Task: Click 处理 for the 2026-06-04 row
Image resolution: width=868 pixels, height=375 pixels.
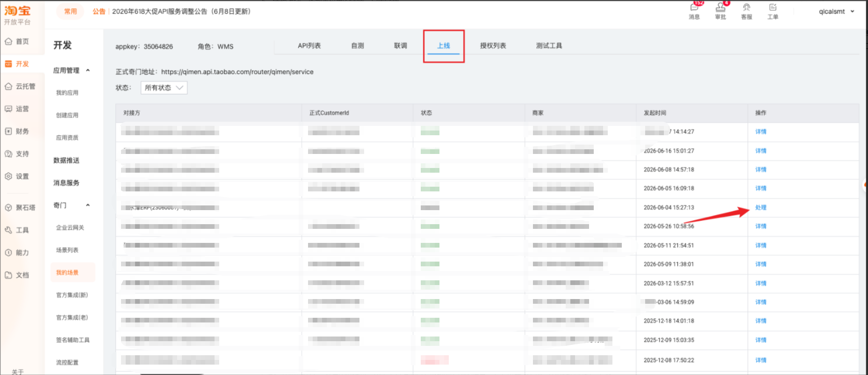Action: (761, 208)
